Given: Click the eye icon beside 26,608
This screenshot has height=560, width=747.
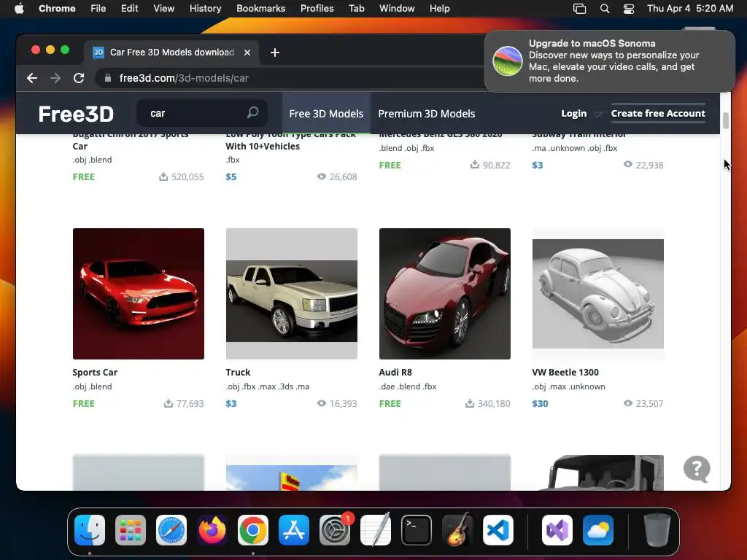Looking at the screenshot, I should pyautogui.click(x=322, y=176).
